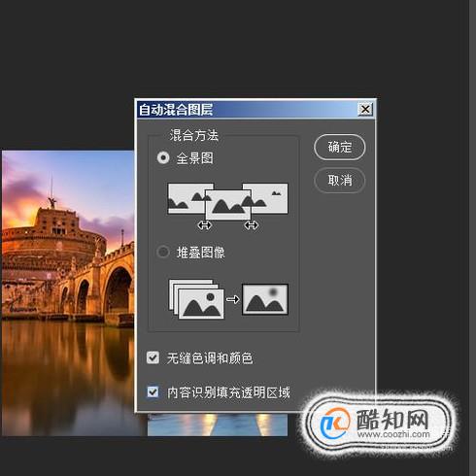Click right double-arrow under panorama diagram

click(252, 225)
